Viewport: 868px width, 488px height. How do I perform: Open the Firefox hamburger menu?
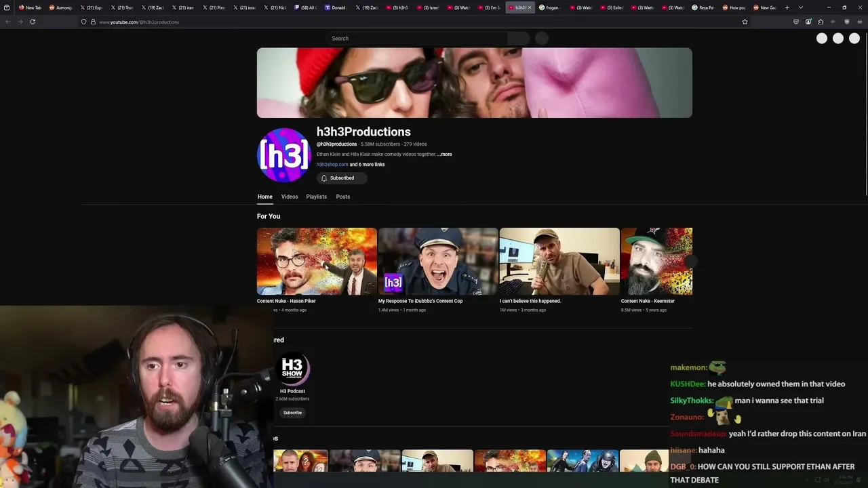click(x=860, y=22)
